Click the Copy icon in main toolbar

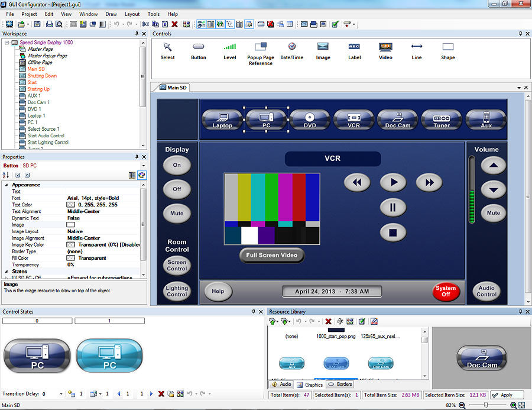[155, 24]
